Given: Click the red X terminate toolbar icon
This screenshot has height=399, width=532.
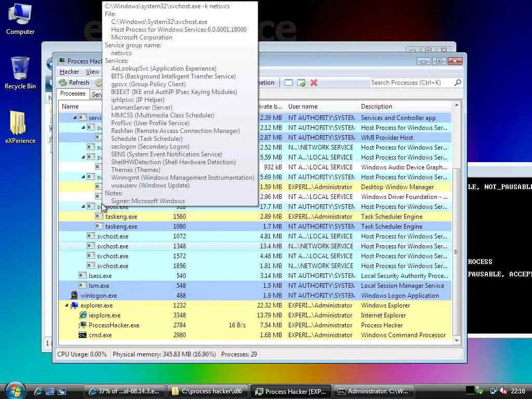Looking at the screenshot, I should [314, 83].
